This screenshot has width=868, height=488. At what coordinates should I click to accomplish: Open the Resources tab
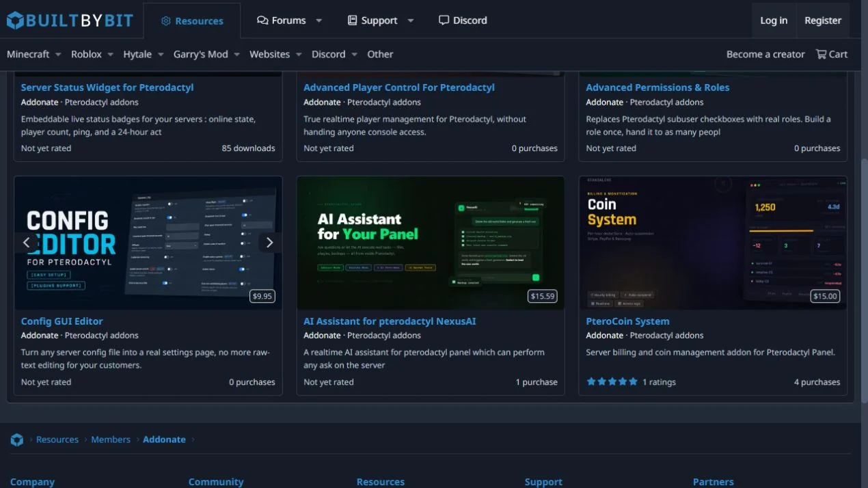tap(192, 21)
